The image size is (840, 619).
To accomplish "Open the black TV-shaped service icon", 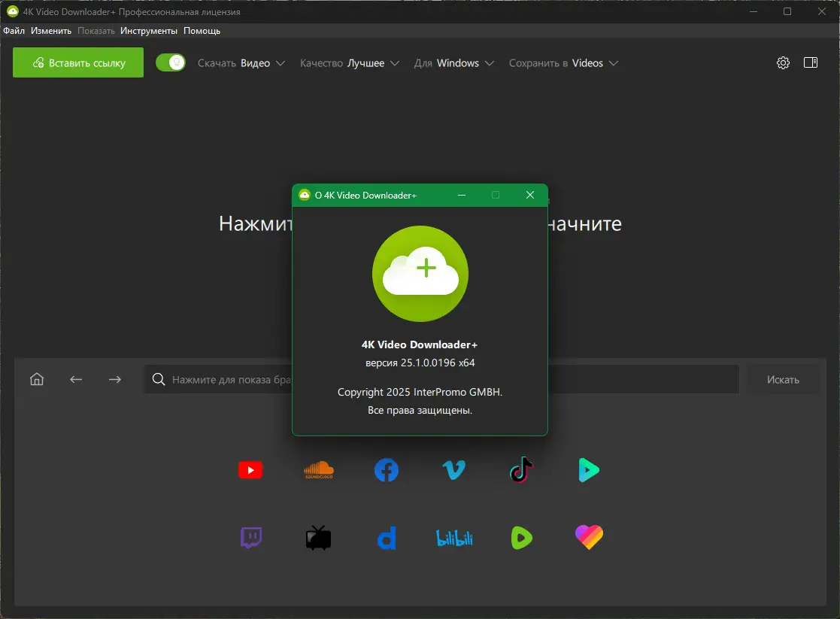I will point(318,538).
